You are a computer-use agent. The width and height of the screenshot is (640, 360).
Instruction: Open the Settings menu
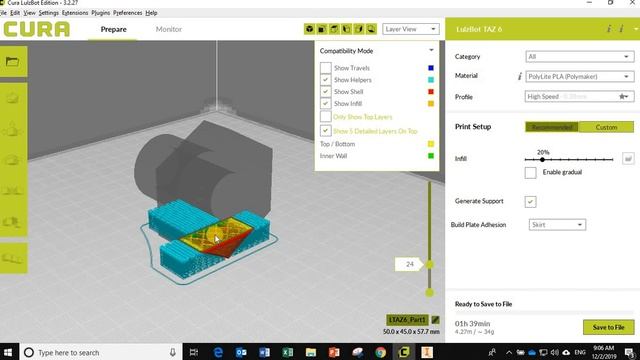[49, 13]
